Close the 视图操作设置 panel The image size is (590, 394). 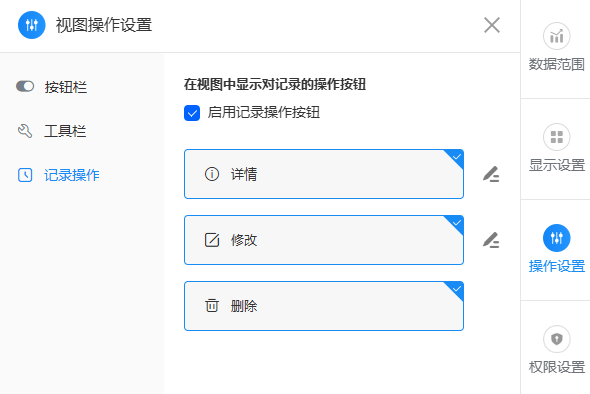point(492,25)
